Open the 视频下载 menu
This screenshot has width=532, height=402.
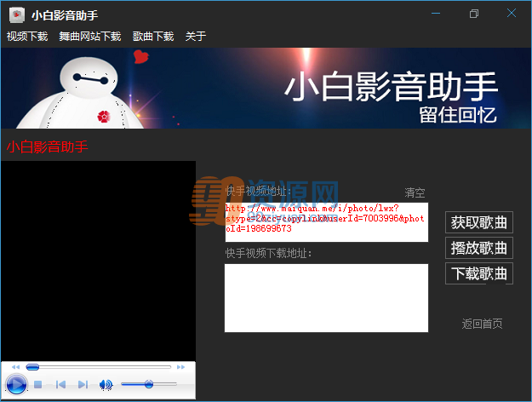coord(27,36)
